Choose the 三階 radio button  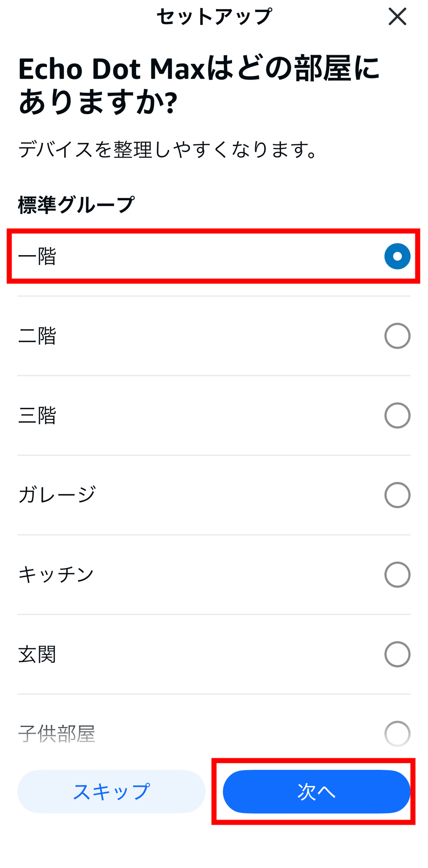[x=397, y=415]
